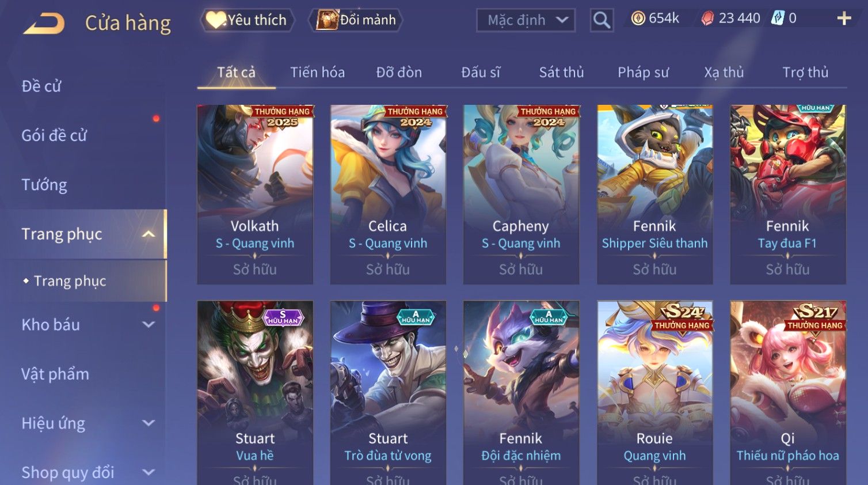Click the red gem currency icon
The height and width of the screenshot is (485, 868).
[707, 18]
